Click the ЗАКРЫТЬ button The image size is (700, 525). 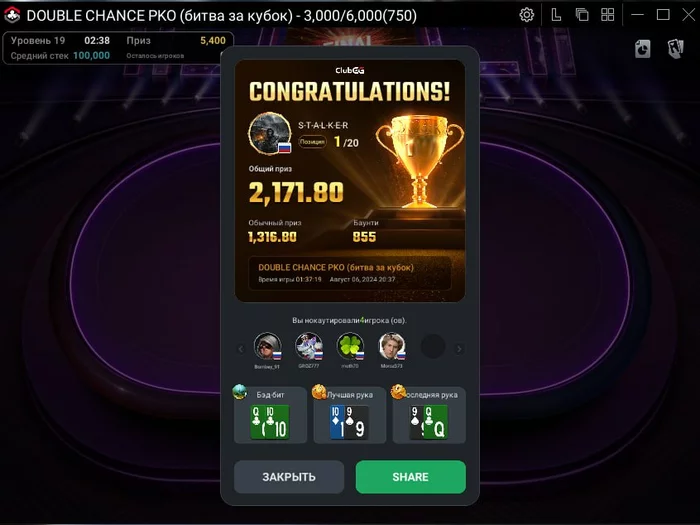pyautogui.click(x=289, y=477)
